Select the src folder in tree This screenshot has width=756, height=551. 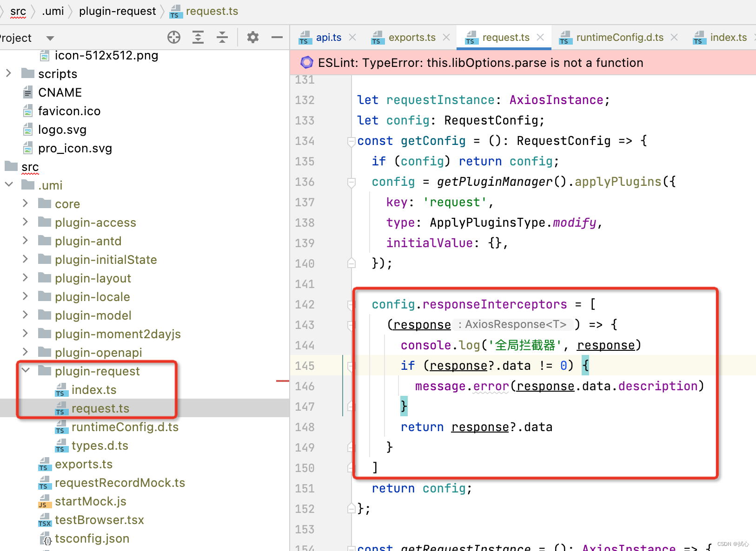[30, 167]
